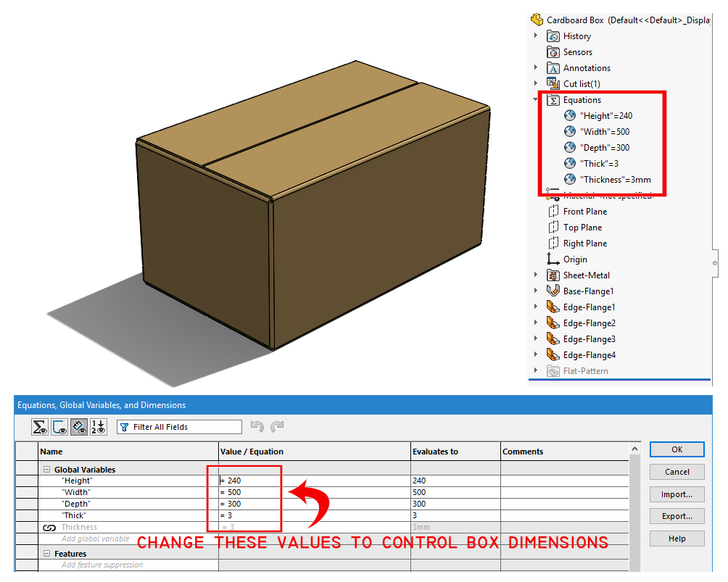Click the Base-Flange1 feature icon

553,291
